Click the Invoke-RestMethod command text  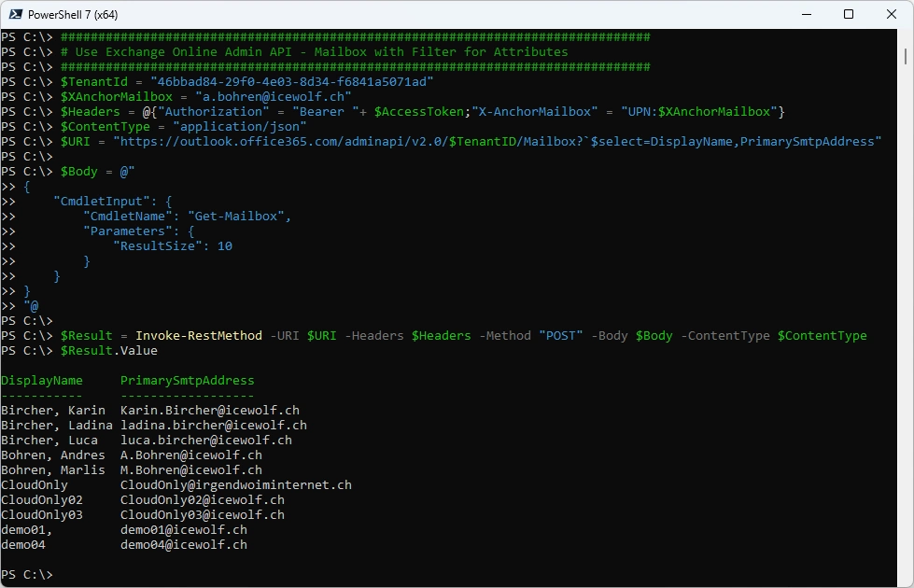198,336
